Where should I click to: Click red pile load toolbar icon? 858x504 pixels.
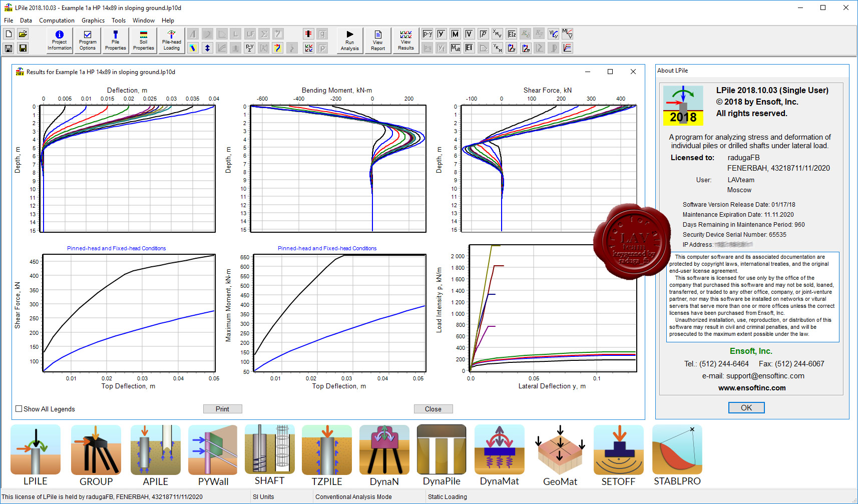coord(308,34)
